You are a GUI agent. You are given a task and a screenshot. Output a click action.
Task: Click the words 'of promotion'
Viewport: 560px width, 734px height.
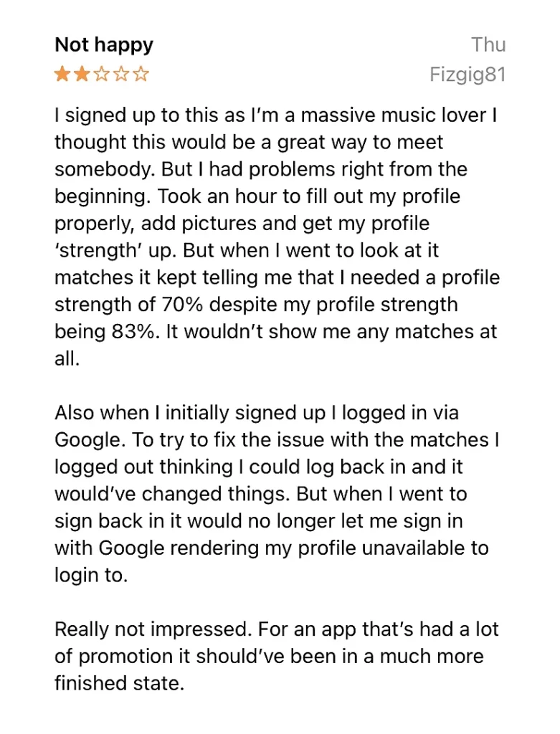coord(114,657)
